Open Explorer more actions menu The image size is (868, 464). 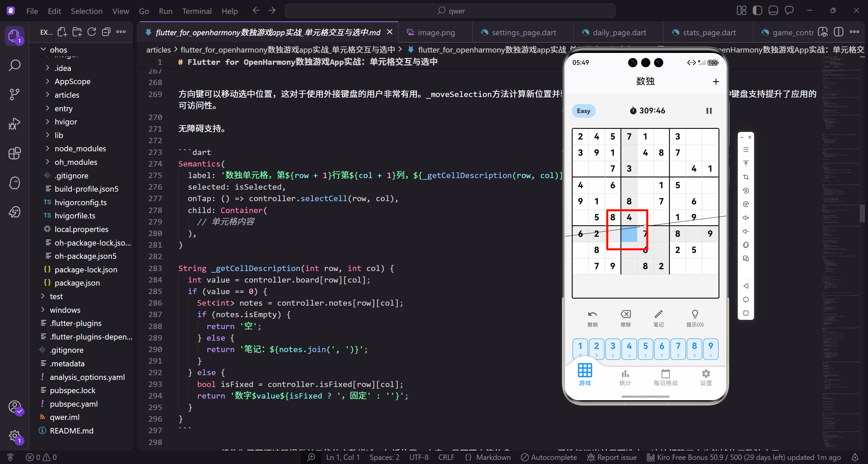click(x=121, y=32)
